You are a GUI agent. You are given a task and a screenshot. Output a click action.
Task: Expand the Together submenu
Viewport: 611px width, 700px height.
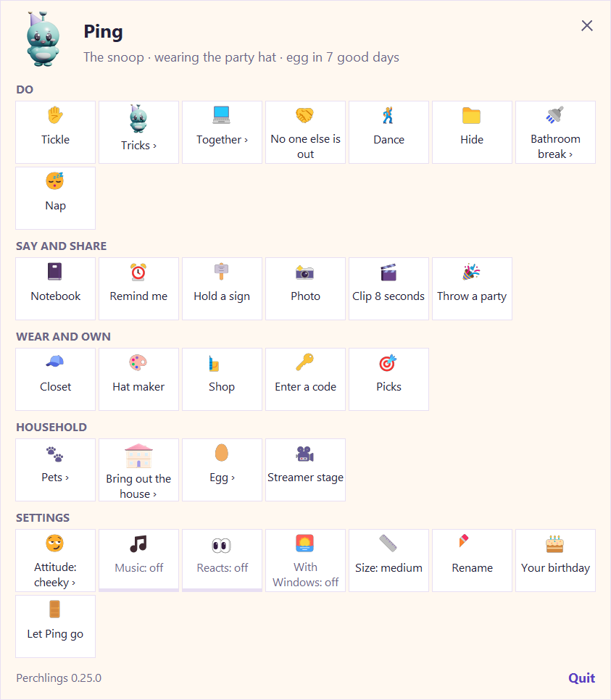pyautogui.click(x=222, y=132)
